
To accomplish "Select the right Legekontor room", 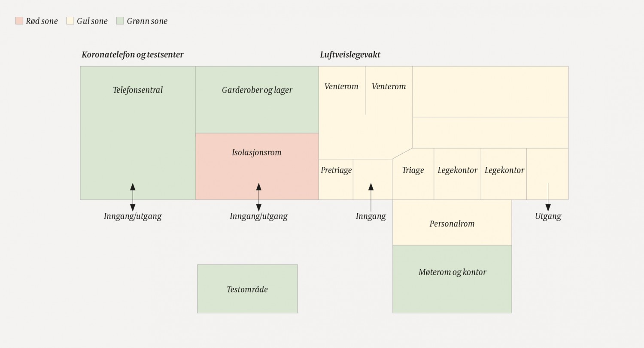I will click(504, 170).
